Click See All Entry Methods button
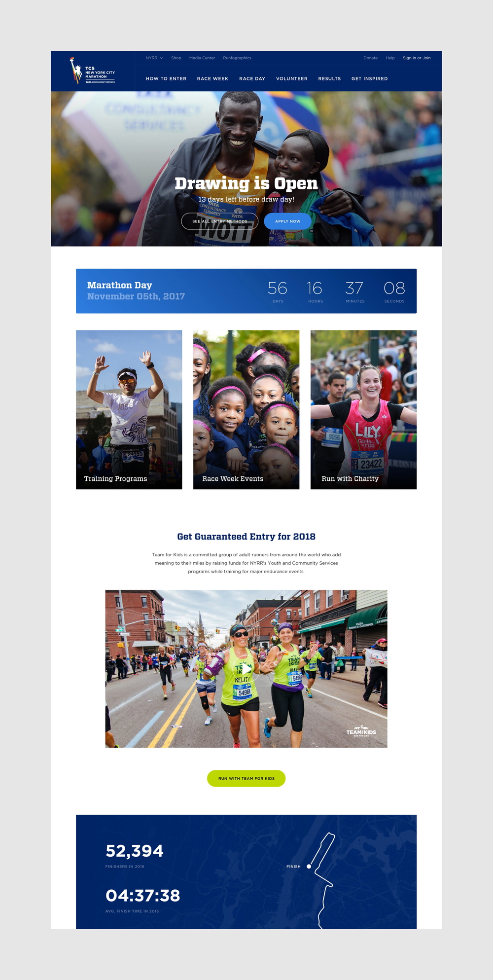This screenshot has height=980, width=493. click(x=220, y=221)
